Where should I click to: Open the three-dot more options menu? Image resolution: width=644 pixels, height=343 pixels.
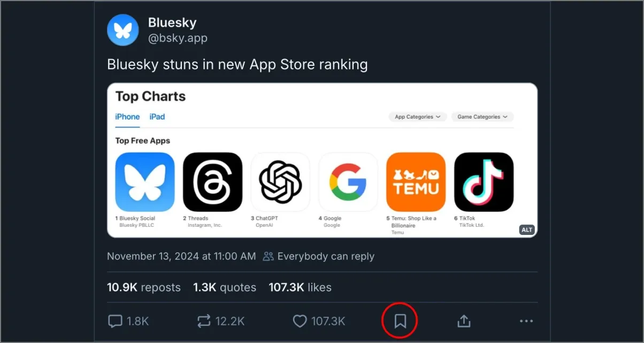(x=526, y=321)
